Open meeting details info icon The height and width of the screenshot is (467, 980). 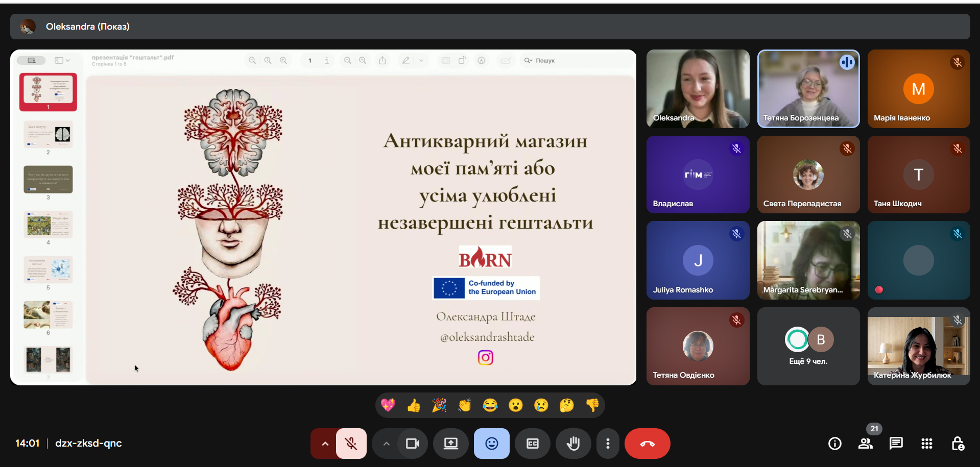tap(834, 444)
